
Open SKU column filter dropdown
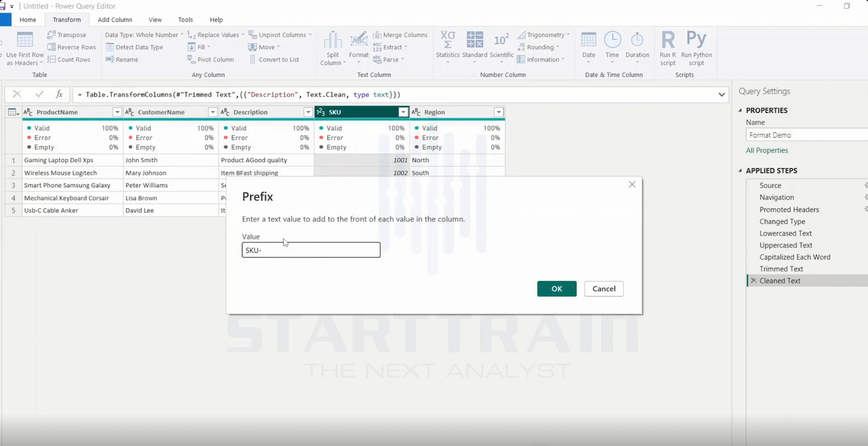[x=403, y=112]
